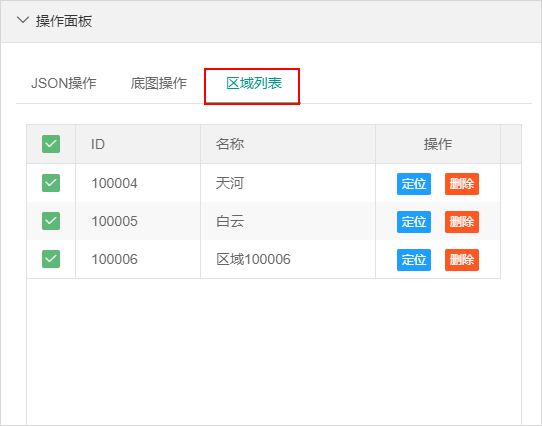This screenshot has width=542, height=426.
Task: Click the 操作 column header
Action: (438, 144)
